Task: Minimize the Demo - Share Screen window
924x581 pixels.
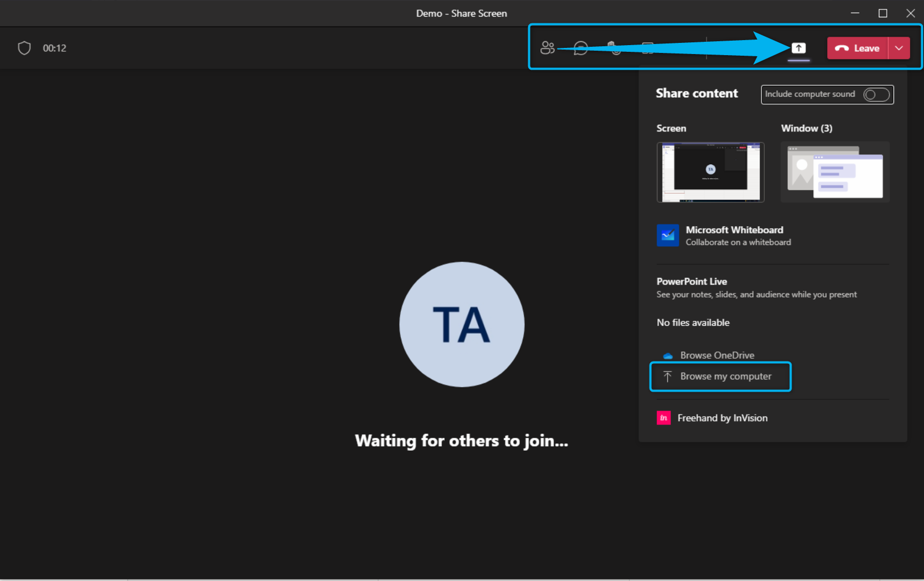Action: click(x=855, y=13)
